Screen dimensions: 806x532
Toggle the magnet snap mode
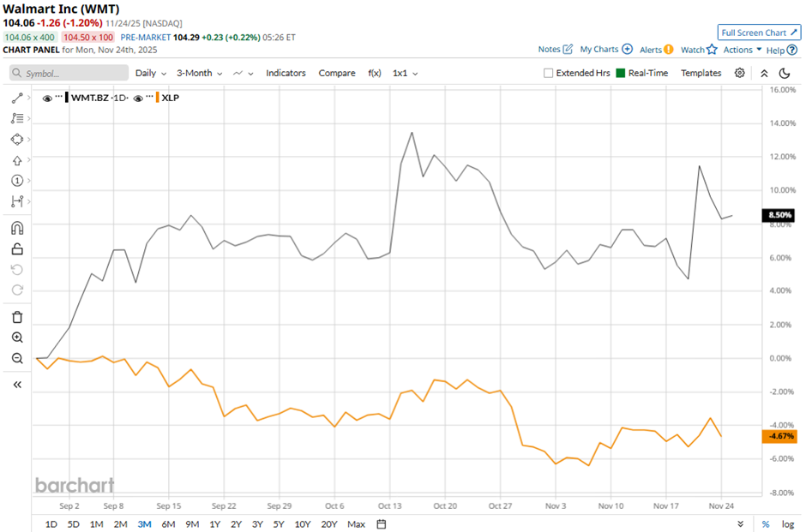point(17,228)
